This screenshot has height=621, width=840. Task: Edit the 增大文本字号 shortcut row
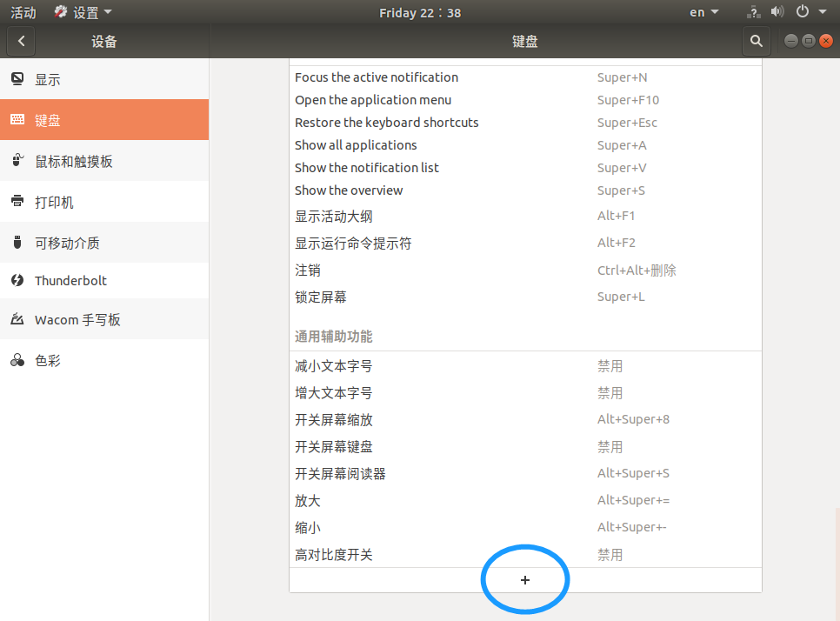(525, 393)
